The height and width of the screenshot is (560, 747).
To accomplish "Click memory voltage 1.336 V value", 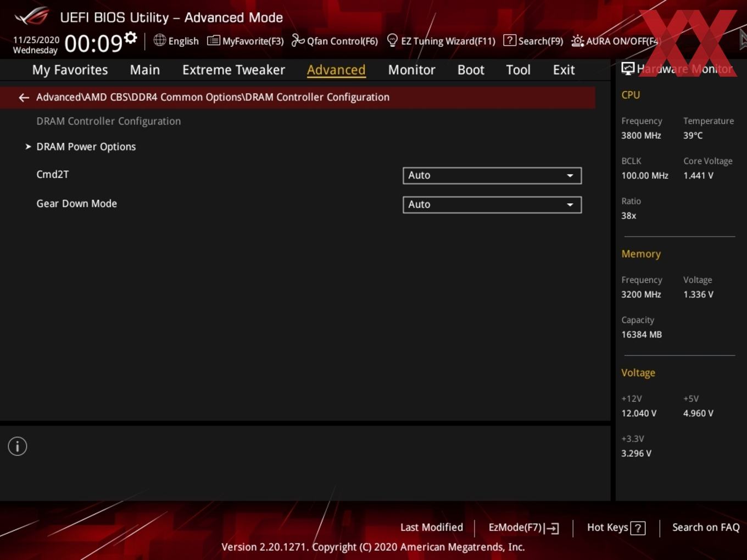I will click(x=698, y=294).
